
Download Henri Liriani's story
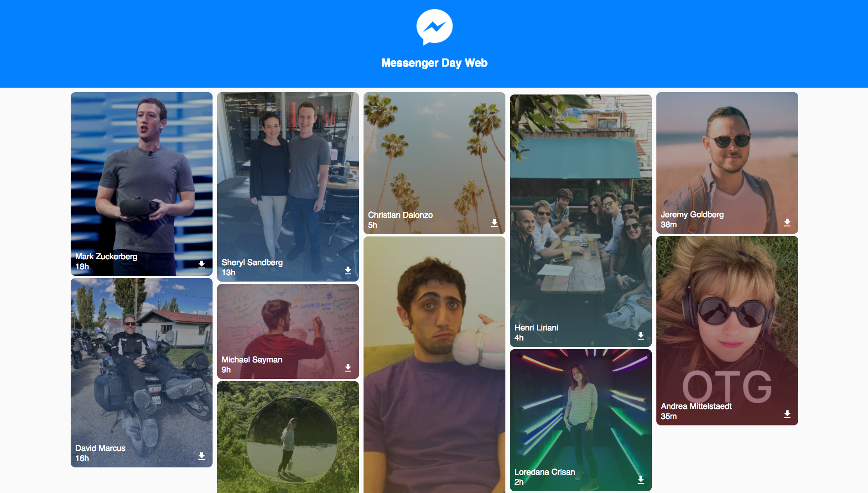pos(641,336)
